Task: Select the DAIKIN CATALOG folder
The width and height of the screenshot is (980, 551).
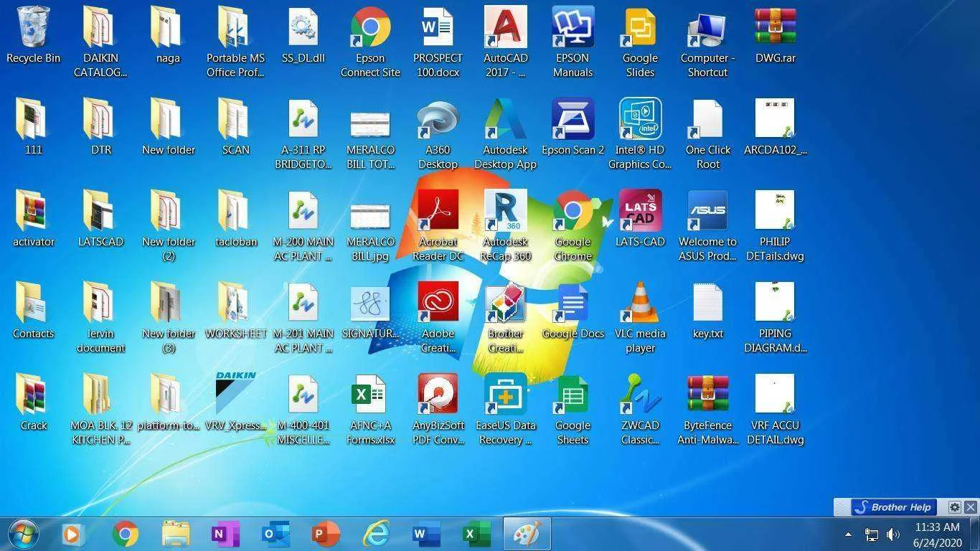Action: point(100,42)
